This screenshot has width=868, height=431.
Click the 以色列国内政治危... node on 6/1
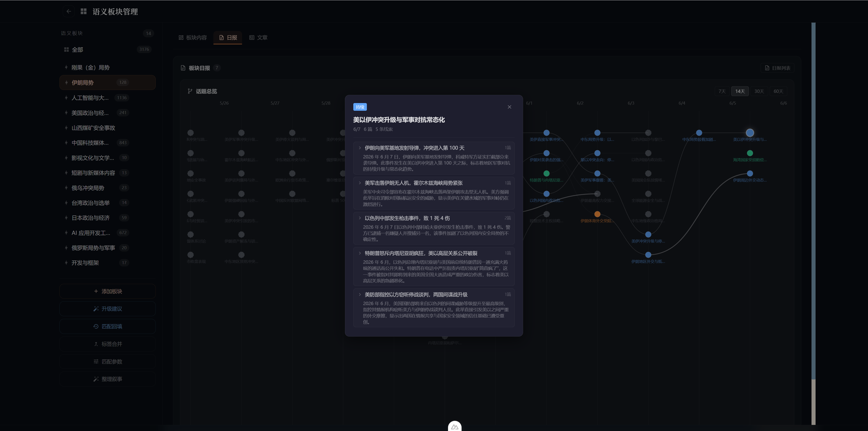pyautogui.click(x=546, y=194)
